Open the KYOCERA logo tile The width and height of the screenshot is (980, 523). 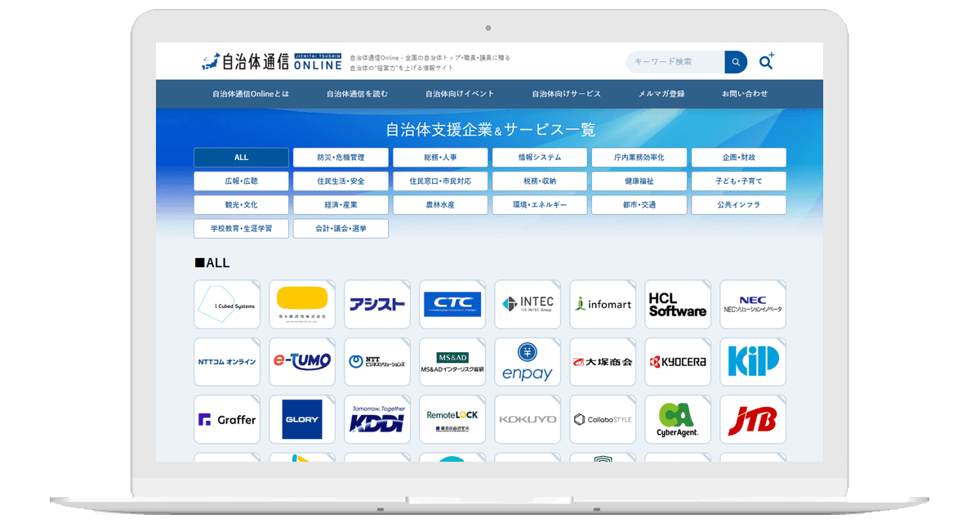pyautogui.click(x=678, y=362)
